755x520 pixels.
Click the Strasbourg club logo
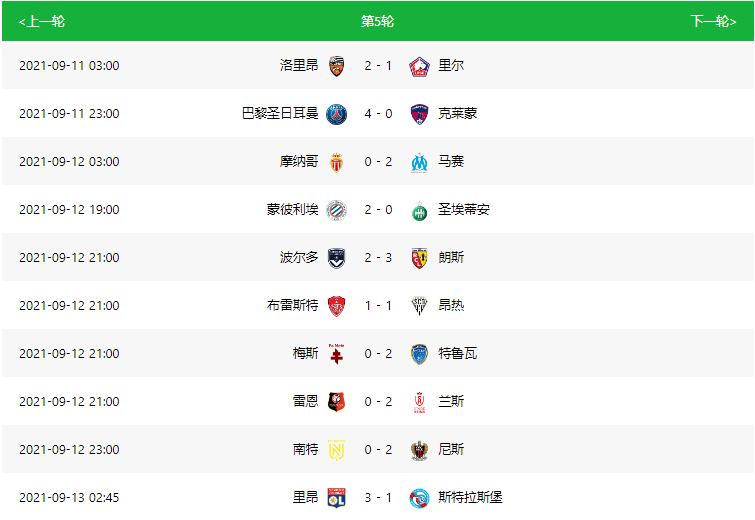419,498
